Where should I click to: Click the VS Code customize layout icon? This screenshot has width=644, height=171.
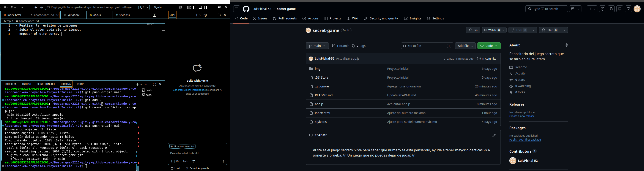pos(189,8)
